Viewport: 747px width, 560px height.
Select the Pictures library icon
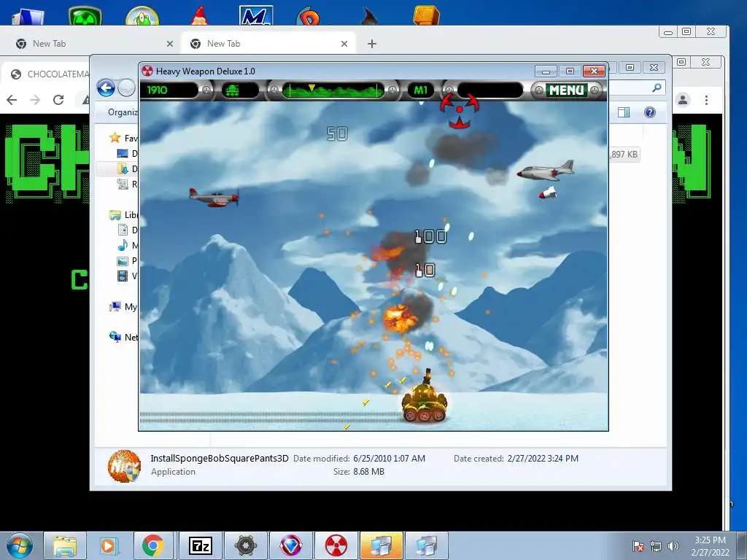coord(123,260)
